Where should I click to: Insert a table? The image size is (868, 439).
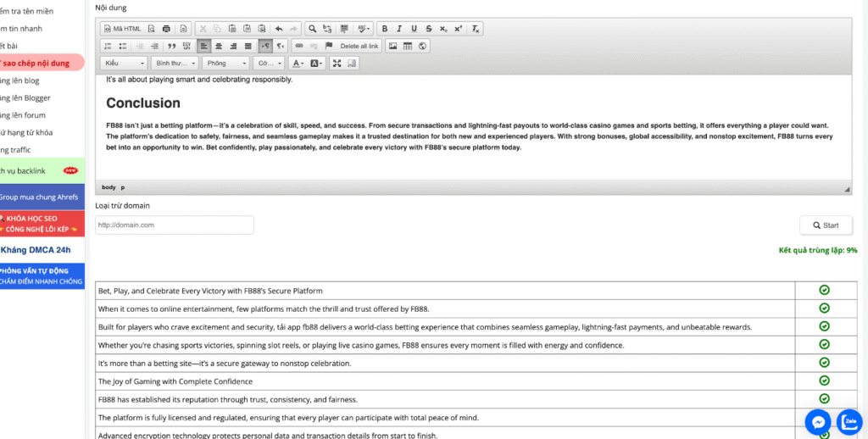click(408, 46)
